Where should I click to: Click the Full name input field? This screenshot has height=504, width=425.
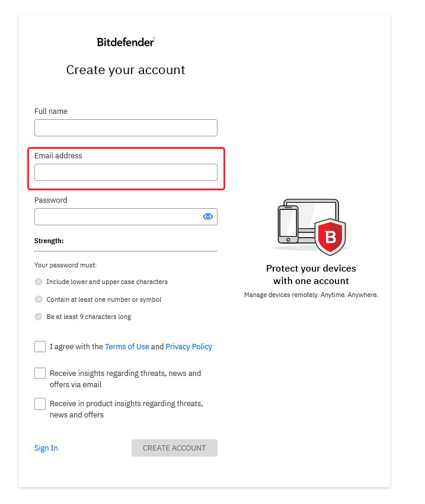(126, 127)
